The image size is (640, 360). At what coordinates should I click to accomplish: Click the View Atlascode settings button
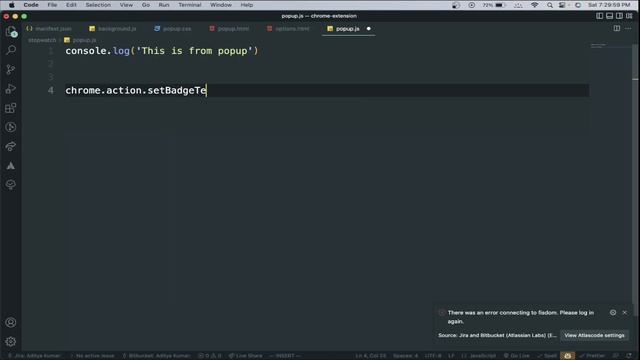click(x=594, y=335)
